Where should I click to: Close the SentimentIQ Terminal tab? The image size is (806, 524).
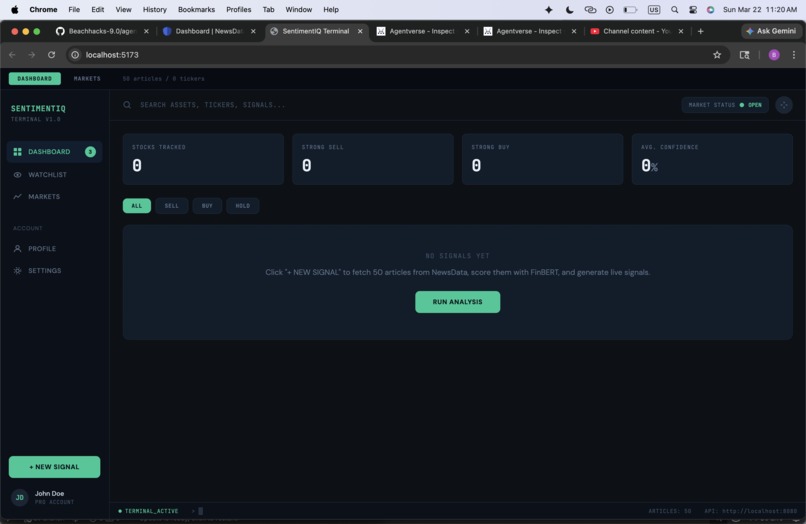pyautogui.click(x=360, y=31)
